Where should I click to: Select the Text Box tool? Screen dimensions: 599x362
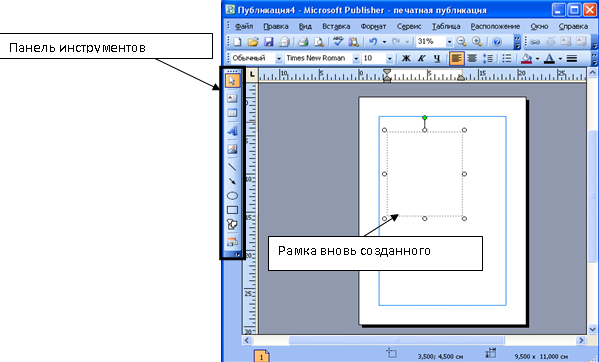point(232,99)
